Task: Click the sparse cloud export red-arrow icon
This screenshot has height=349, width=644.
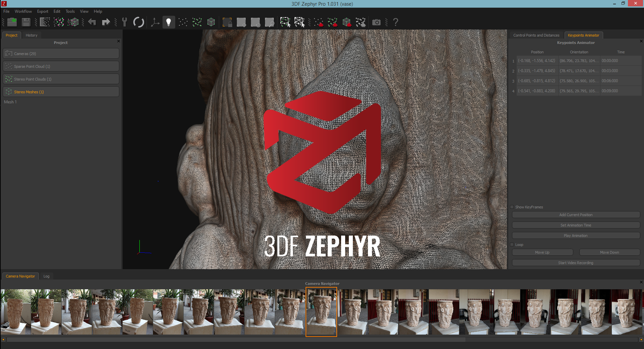Action: click(x=319, y=22)
